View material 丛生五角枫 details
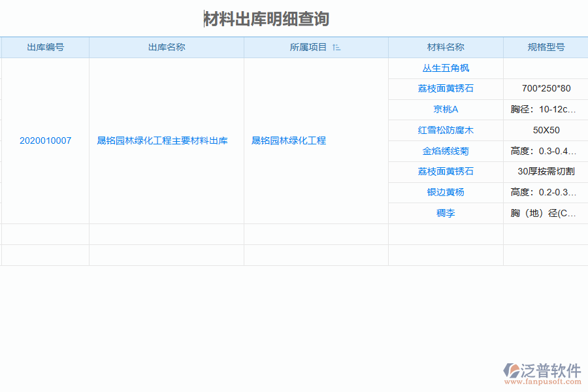The height and width of the screenshot is (392, 588). [446, 68]
